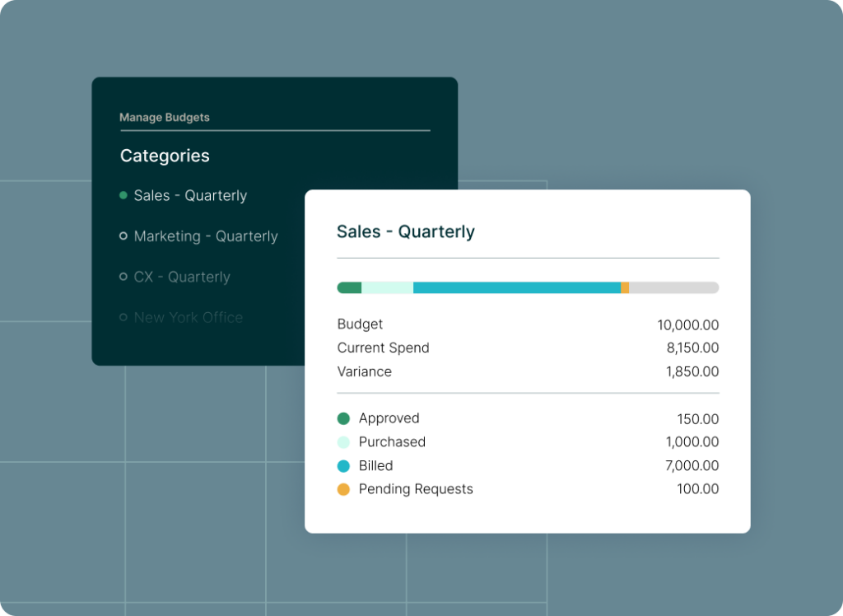
Task: Expand the Pending Requests legend row
Action: point(415,489)
